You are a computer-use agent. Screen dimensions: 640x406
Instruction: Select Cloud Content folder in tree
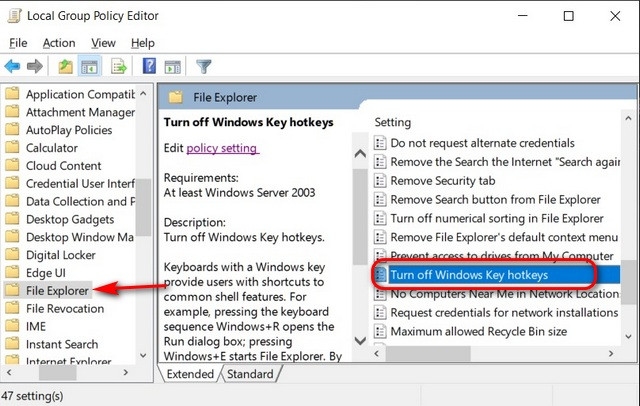[x=53, y=166]
